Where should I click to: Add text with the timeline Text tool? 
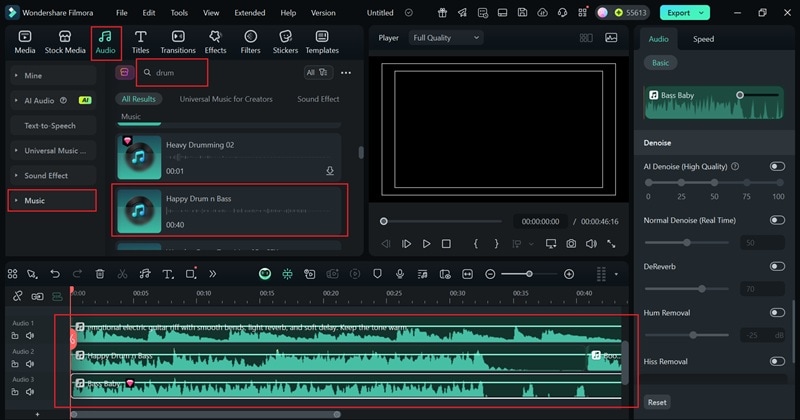click(167, 274)
